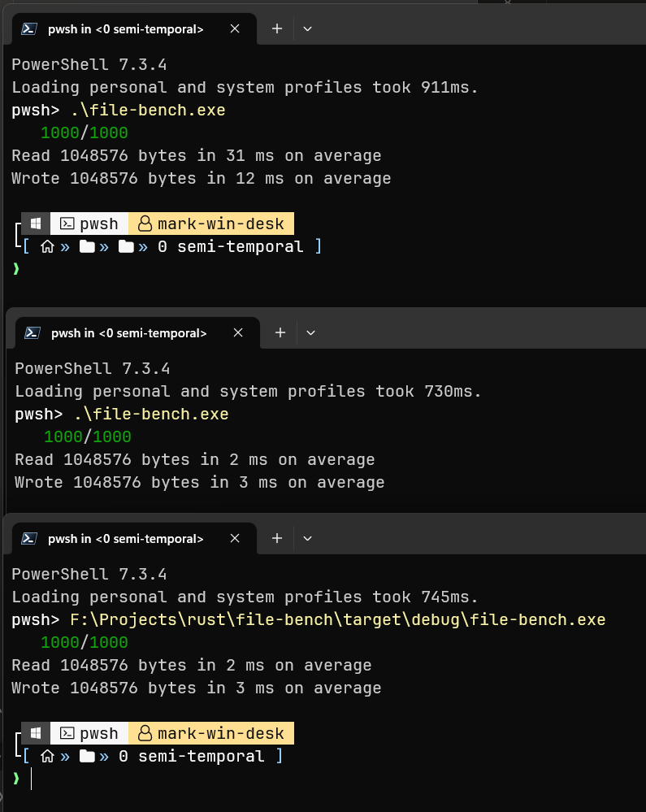Image resolution: width=646 pixels, height=812 pixels.
Task: Click the '1000/1000' progress text in the 730ms window
Action: coord(88,437)
